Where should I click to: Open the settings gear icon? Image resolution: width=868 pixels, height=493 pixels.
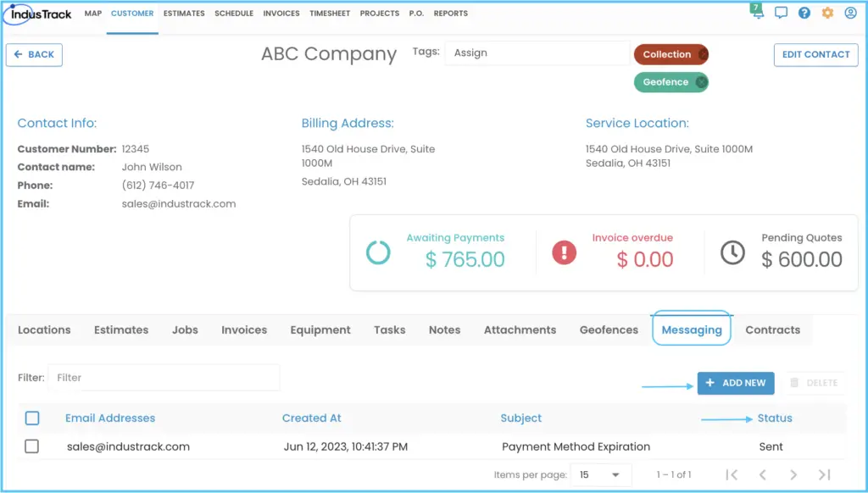(x=827, y=13)
